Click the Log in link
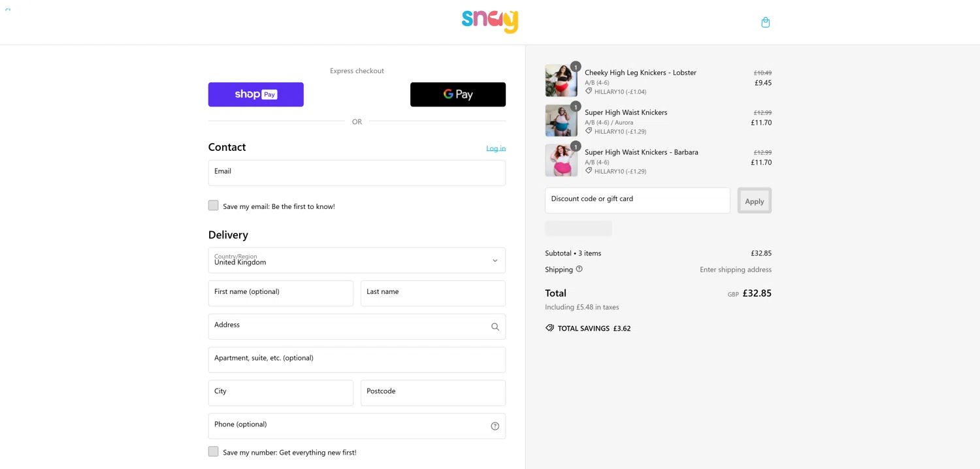Screen dimensions: 980x469 point(496,148)
